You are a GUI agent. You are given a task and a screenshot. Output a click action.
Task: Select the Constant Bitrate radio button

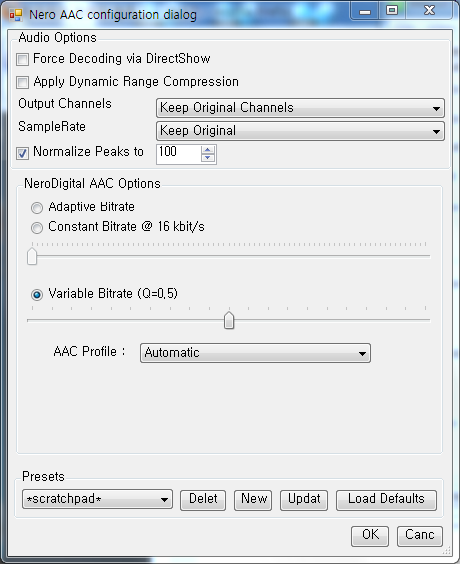tap(37, 227)
